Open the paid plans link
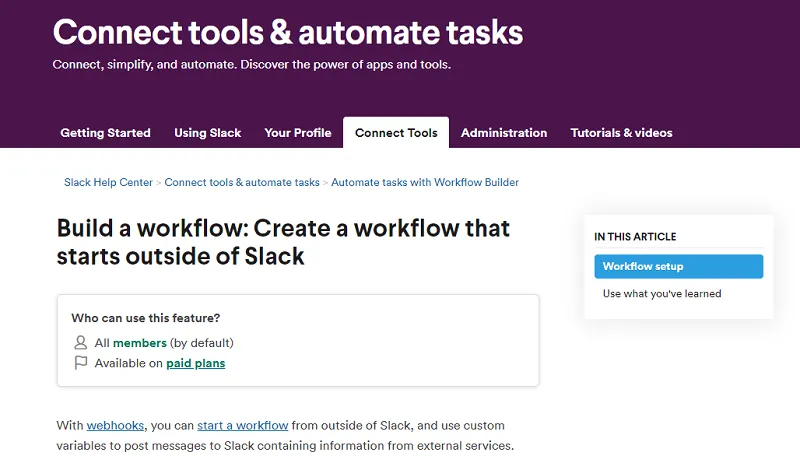 [x=195, y=363]
